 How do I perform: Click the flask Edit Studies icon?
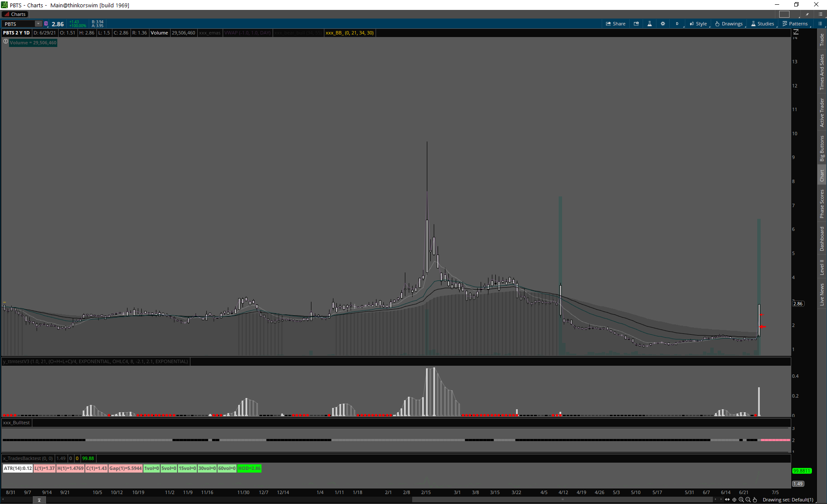[650, 24]
